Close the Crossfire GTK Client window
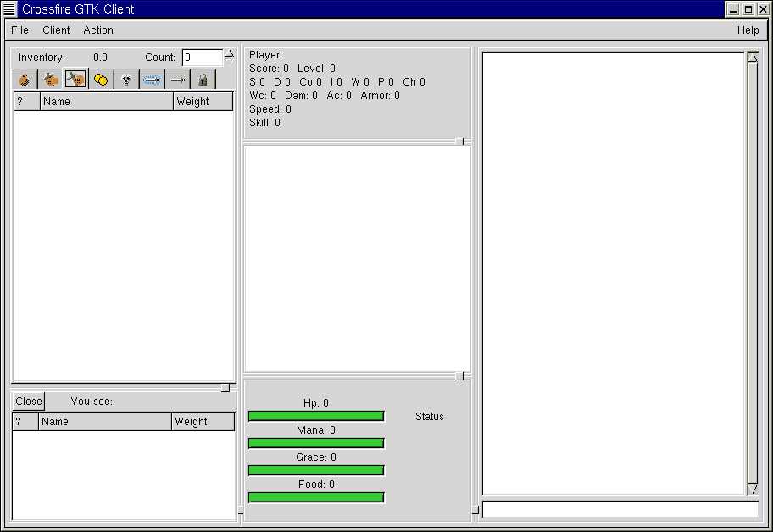The width and height of the screenshot is (773, 532). (763, 9)
